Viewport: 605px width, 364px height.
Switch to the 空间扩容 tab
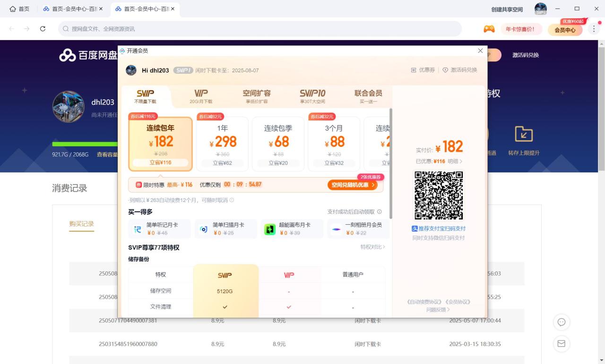point(257,96)
